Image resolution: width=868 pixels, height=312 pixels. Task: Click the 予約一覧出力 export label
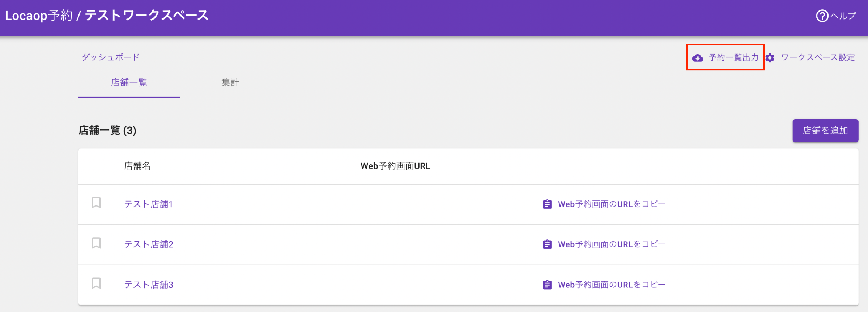733,57
